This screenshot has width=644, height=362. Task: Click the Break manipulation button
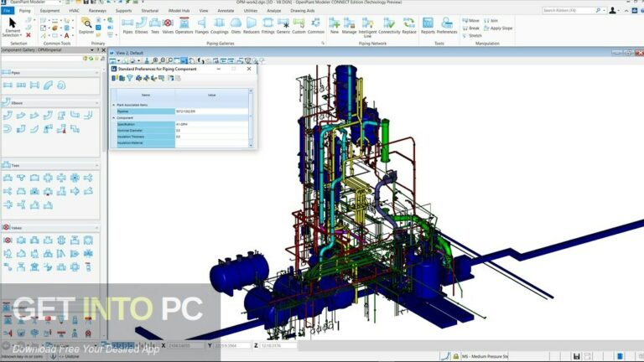pos(470,28)
